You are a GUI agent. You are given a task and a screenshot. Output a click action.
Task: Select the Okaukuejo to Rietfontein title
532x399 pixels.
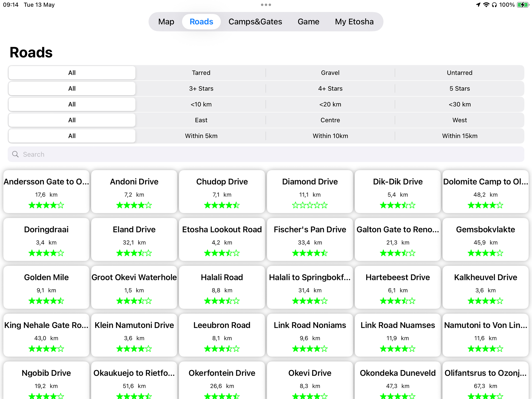coord(134,373)
